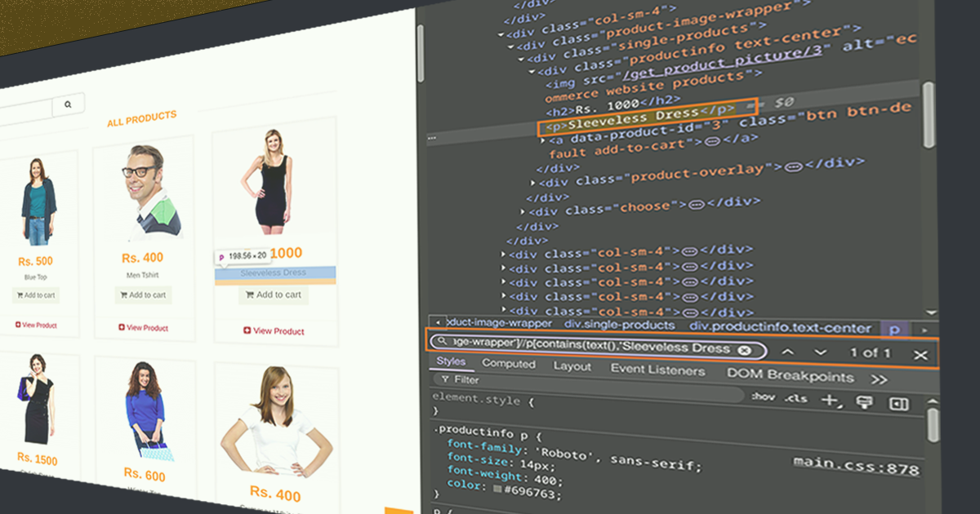Toggle the :hov element state panel
The height and width of the screenshot is (514, 980).
pos(763,397)
